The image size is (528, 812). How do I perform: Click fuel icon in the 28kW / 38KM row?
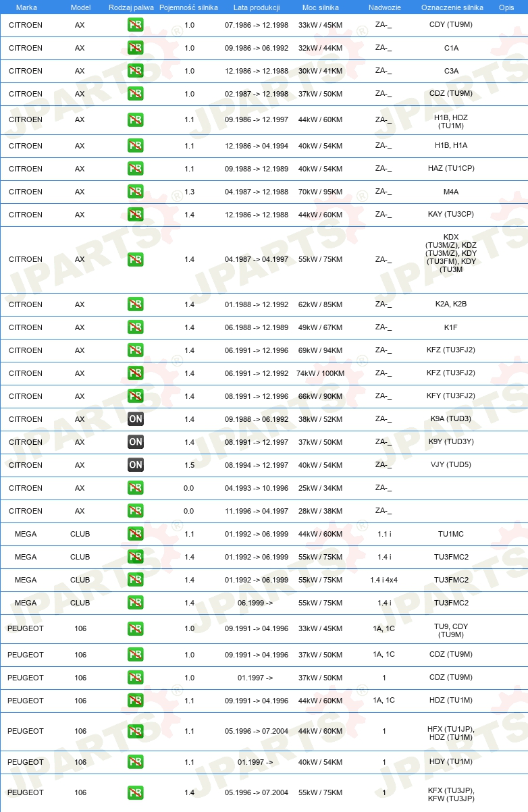pyautogui.click(x=136, y=511)
